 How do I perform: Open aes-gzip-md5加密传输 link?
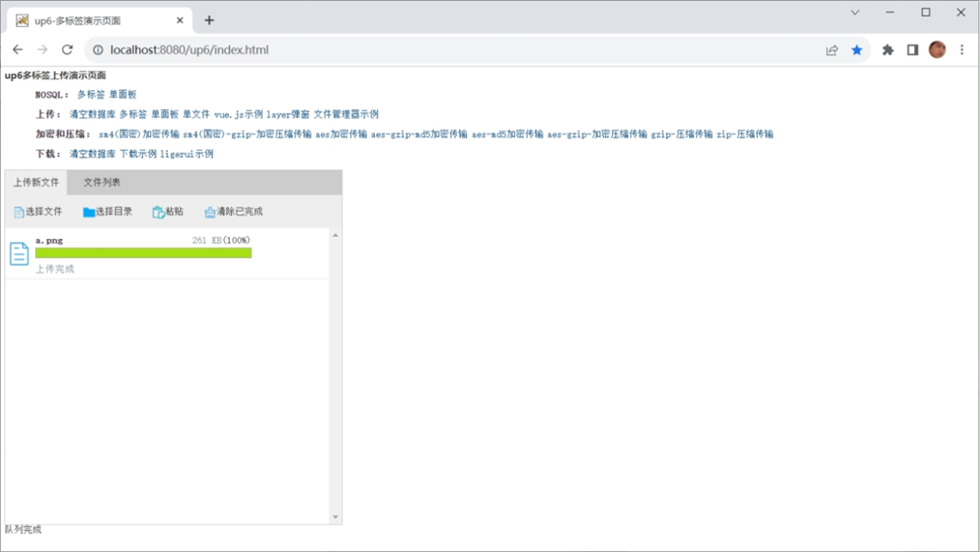[x=418, y=133]
